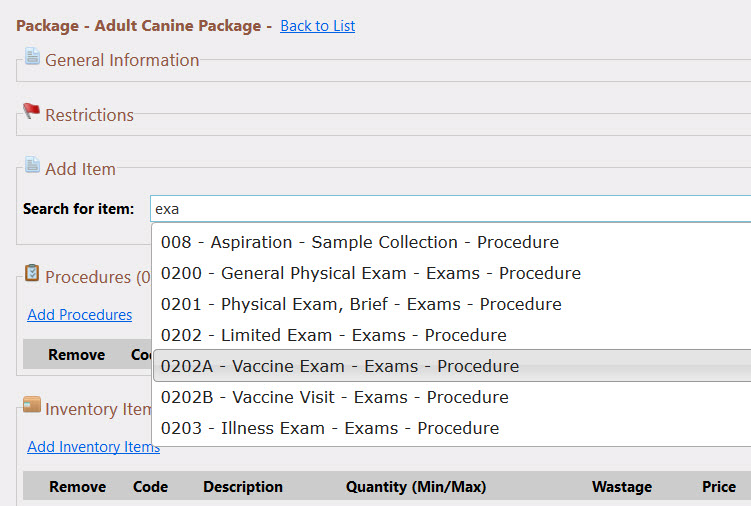751x506 pixels.
Task: Open the Add Procedures link
Action: [80, 315]
